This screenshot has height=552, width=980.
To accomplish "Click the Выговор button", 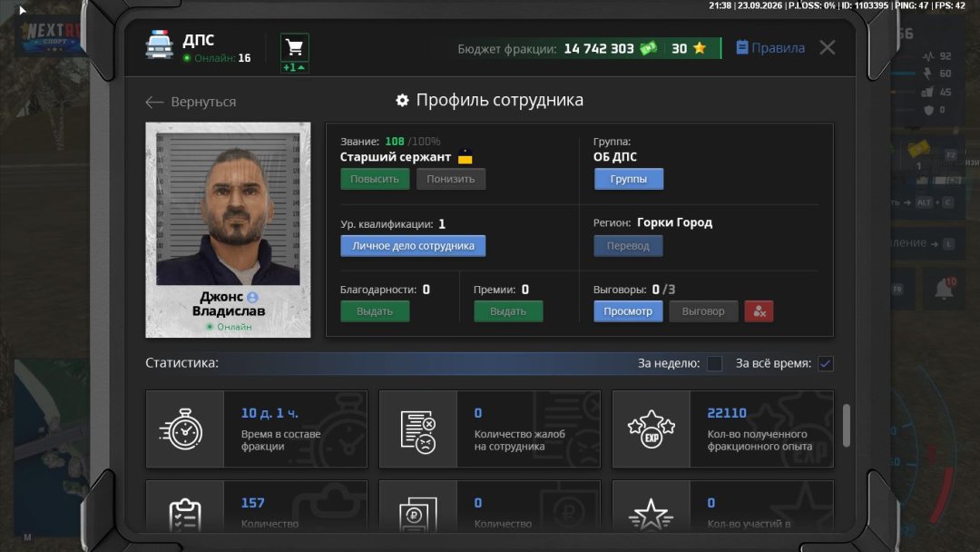I will 703,311.
